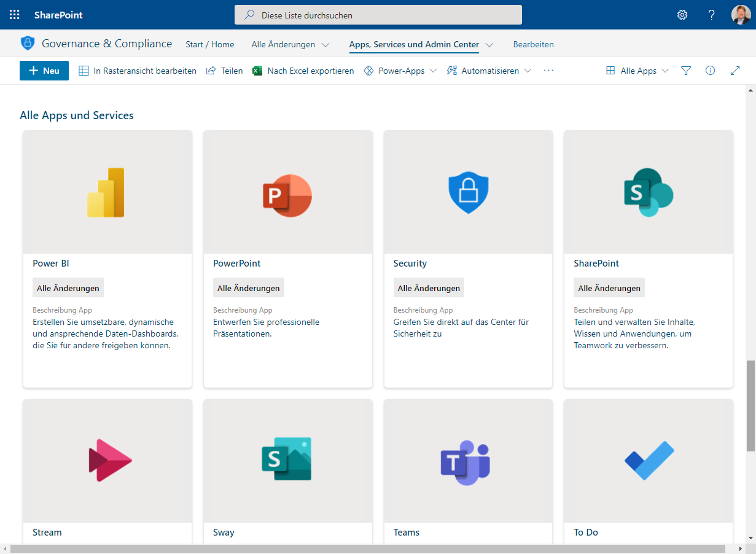Click the Governance & Compliance shield logo
Image resolution: width=756 pixels, height=554 pixels.
[28, 44]
